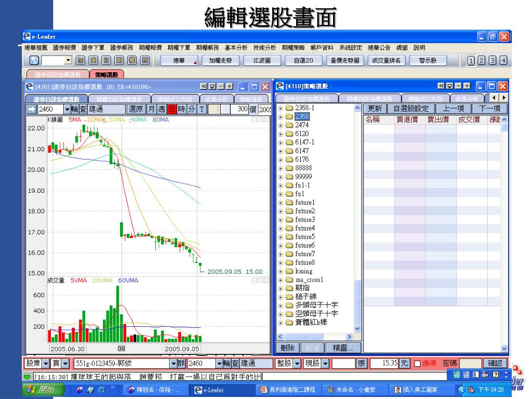Image resolution: width=532 pixels, height=399 pixels.
Task: Select 日 daily chart period
Action: point(171,109)
